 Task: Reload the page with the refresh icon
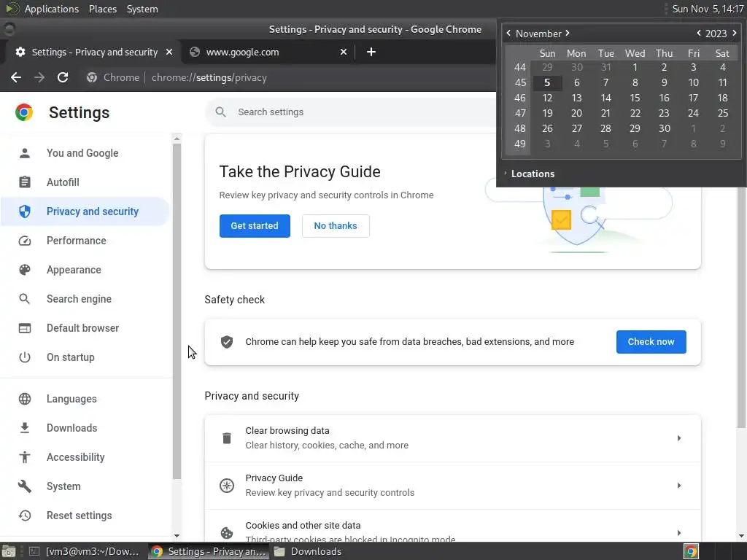[63, 77]
